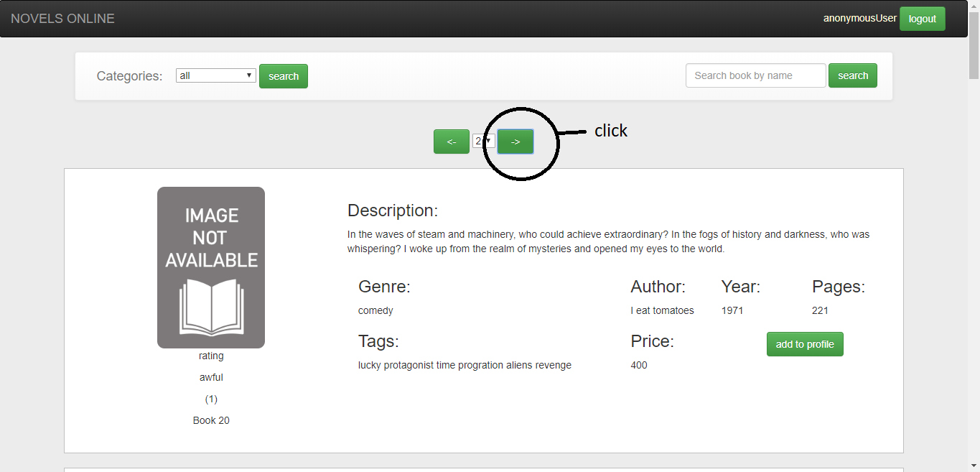
Task: Click the pages value 221
Action: [820, 310]
